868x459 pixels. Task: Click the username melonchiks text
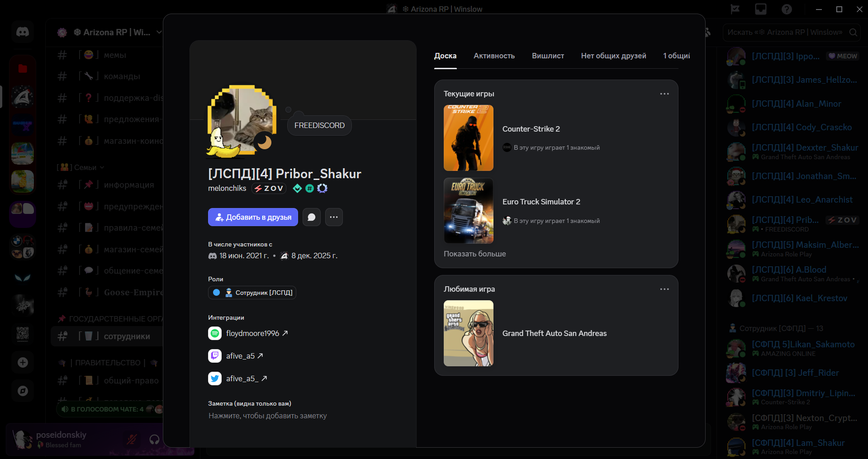click(227, 188)
